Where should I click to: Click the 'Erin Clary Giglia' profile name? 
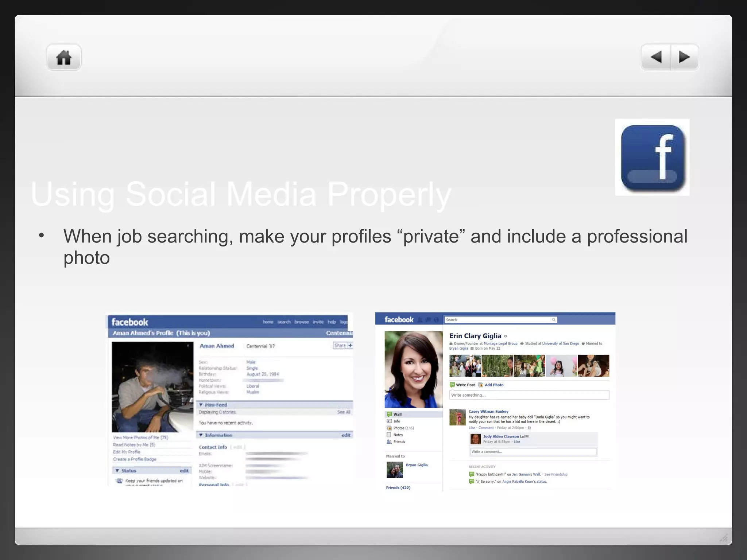tap(475, 336)
